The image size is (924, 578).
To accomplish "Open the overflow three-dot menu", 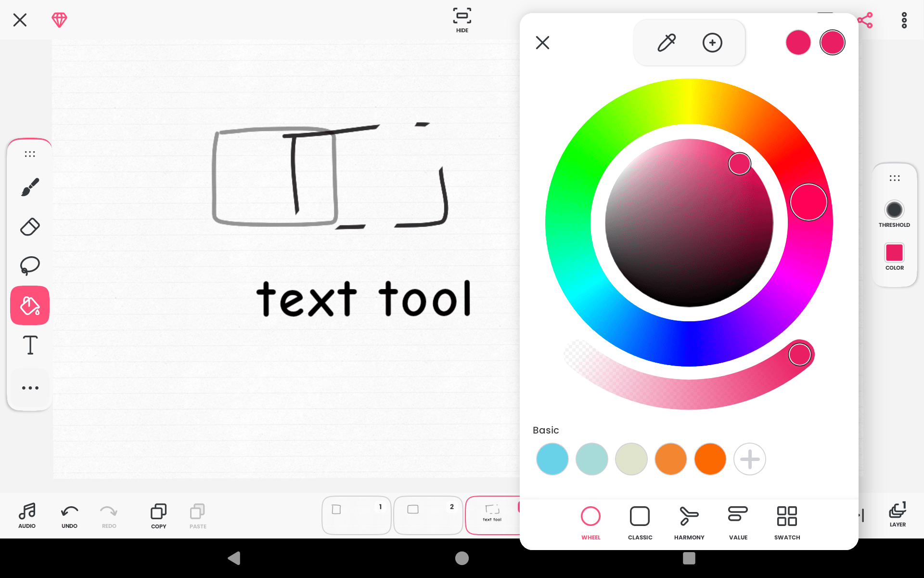I will [904, 20].
